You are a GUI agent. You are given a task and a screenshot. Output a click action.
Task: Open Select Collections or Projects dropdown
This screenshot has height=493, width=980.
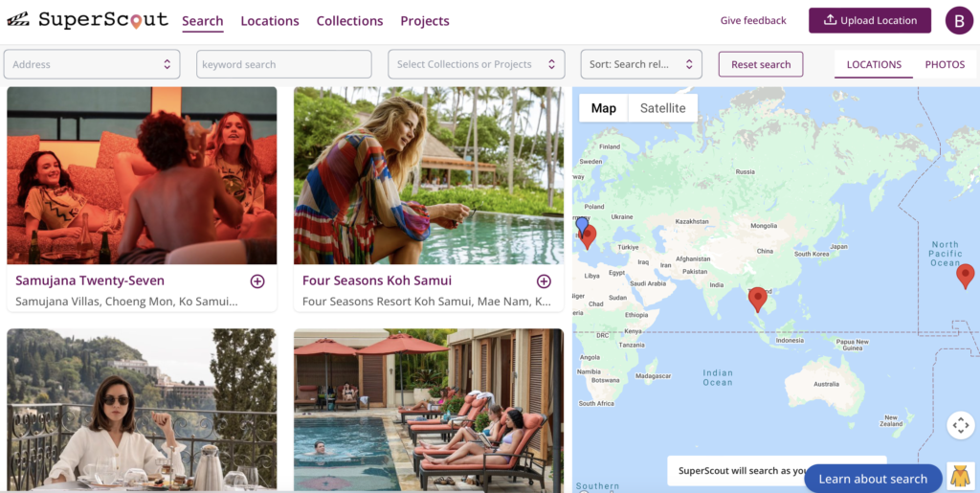(x=476, y=64)
